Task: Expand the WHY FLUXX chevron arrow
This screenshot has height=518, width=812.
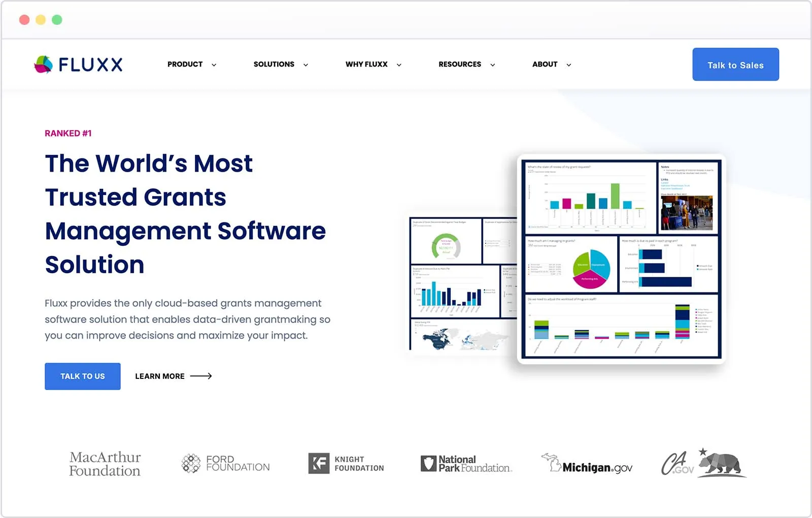Action: 399,65
